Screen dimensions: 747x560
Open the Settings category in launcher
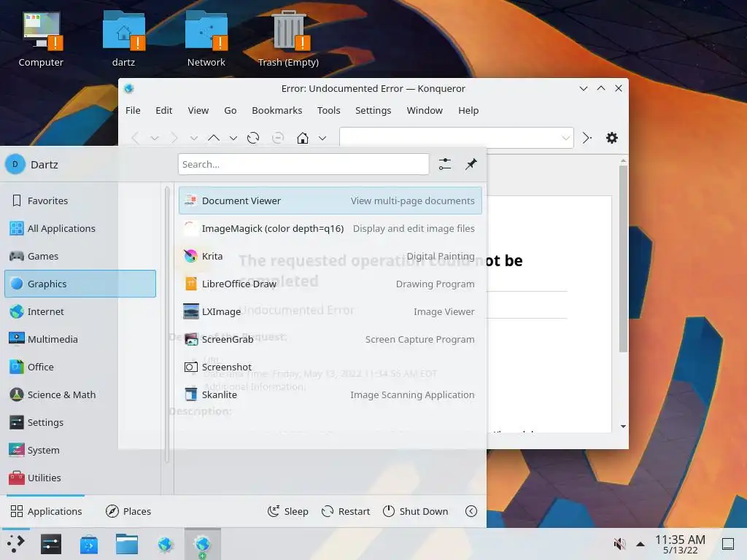[x=80, y=422]
